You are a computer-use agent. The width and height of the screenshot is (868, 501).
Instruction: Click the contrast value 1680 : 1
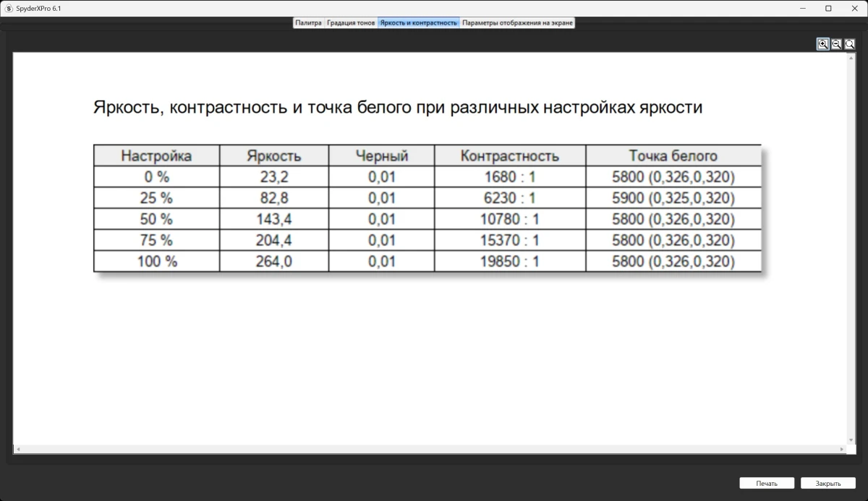coord(509,176)
